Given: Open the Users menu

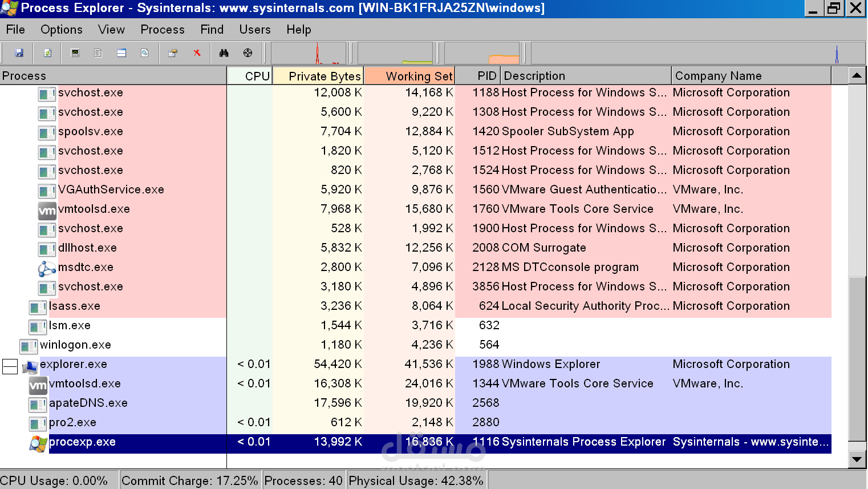Looking at the screenshot, I should point(254,29).
